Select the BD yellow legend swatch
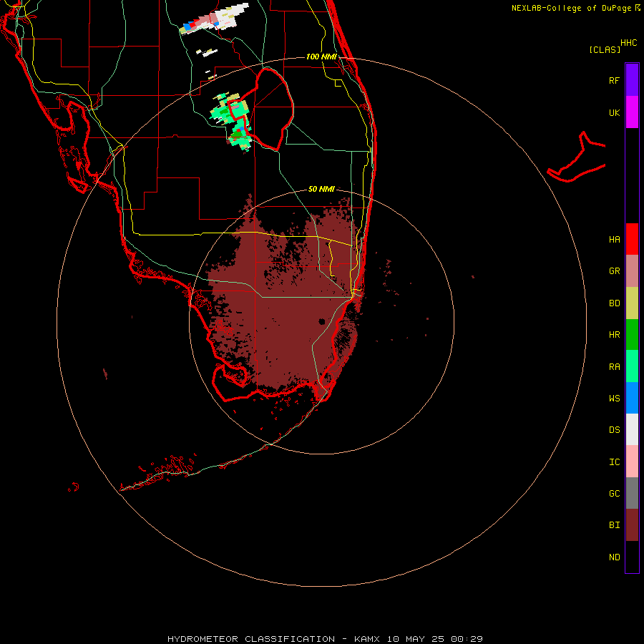Image resolution: width=644 pixels, height=644 pixels. coord(632,303)
